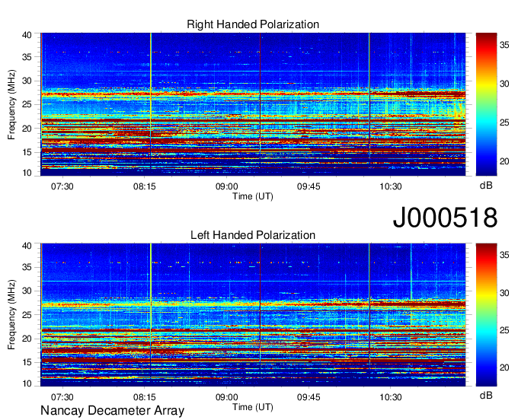Click the dB unit label under the bottom color bar

coord(486,396)
